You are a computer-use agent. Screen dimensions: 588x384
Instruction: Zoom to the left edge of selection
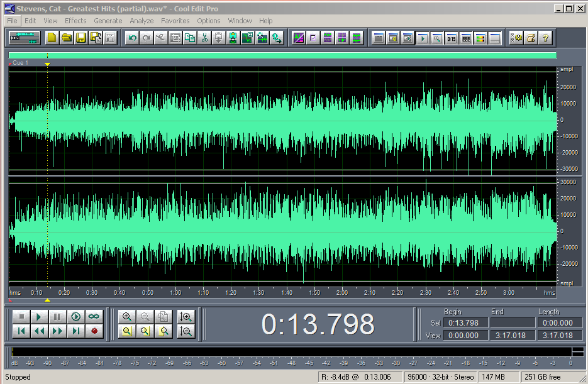(145, 331)
